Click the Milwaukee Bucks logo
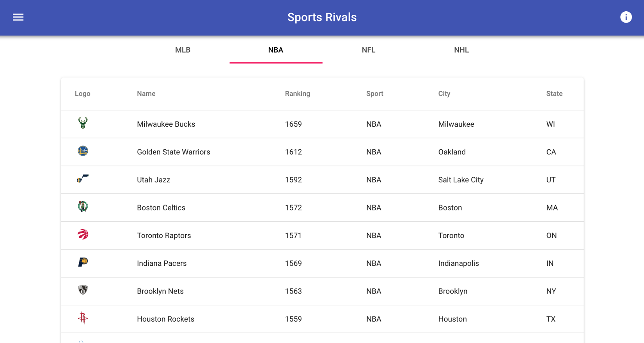 [x=83, y=123]
